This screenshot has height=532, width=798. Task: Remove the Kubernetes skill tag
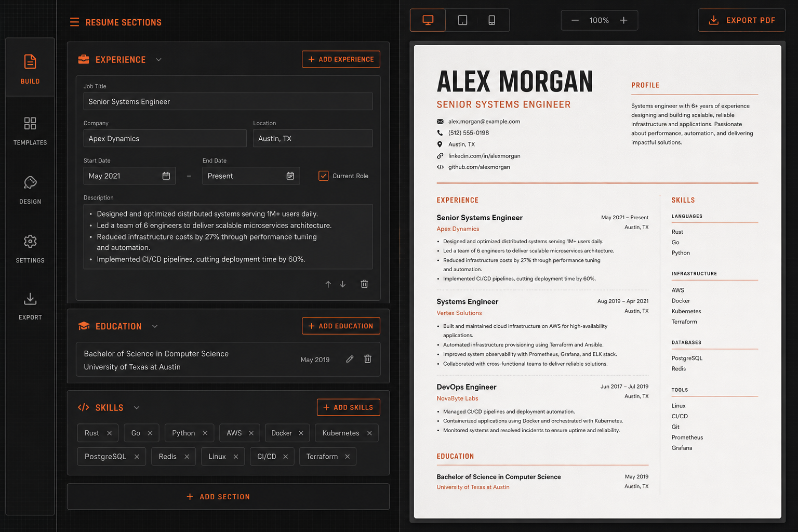369,433
